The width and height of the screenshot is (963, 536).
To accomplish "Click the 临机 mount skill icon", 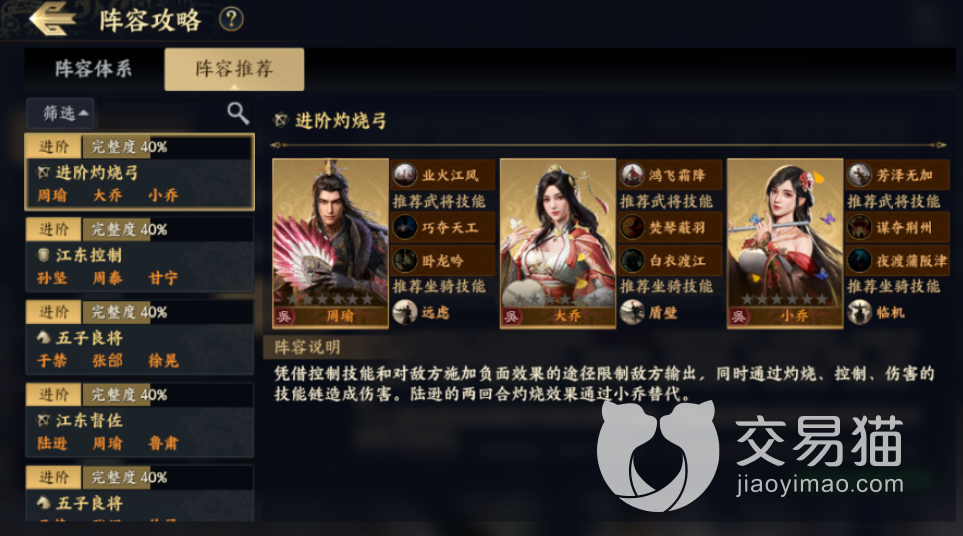I will 859,313.
